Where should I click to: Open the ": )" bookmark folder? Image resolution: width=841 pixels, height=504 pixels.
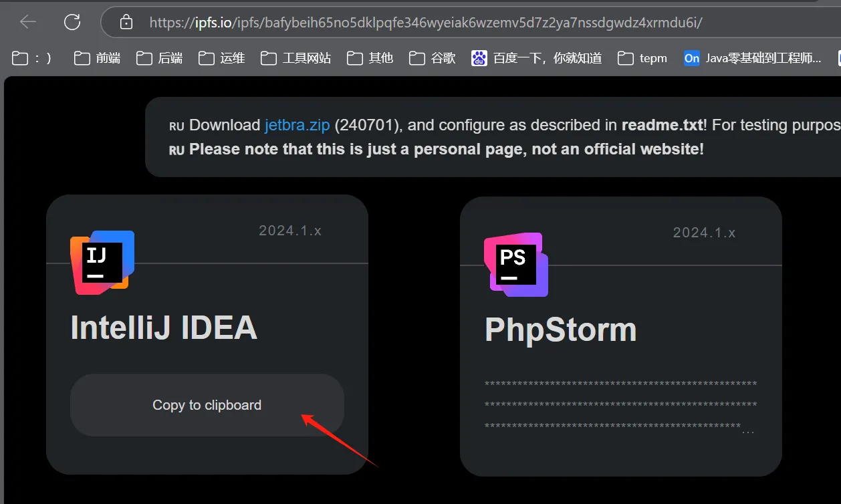[x=32, y=58]
